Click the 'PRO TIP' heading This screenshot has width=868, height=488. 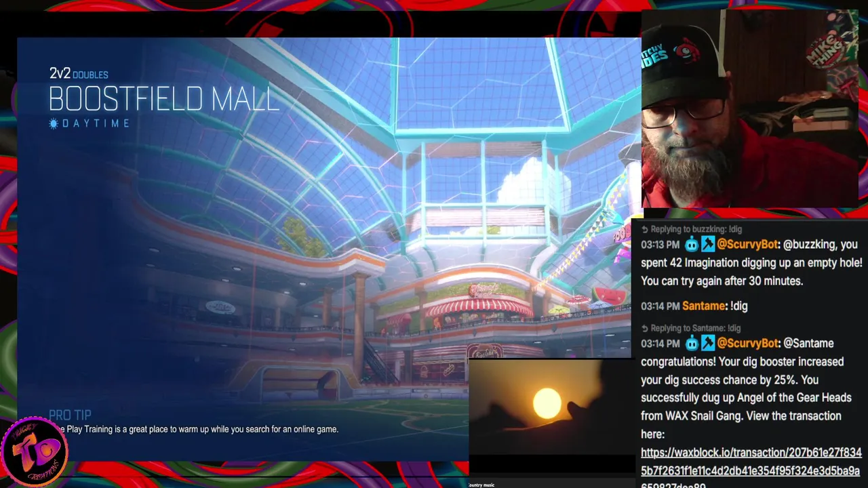70,415
